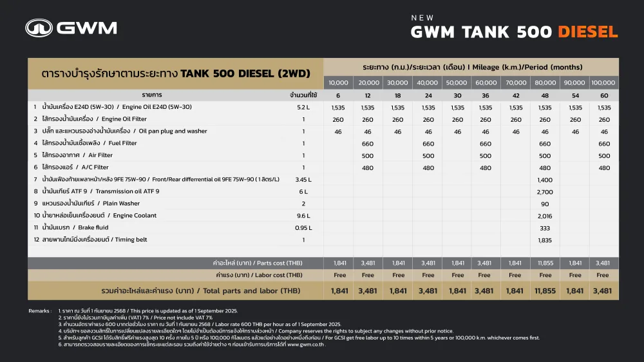Click the Labor cost (THB) row header
644x362 pixels.
[x=259, y=275]
